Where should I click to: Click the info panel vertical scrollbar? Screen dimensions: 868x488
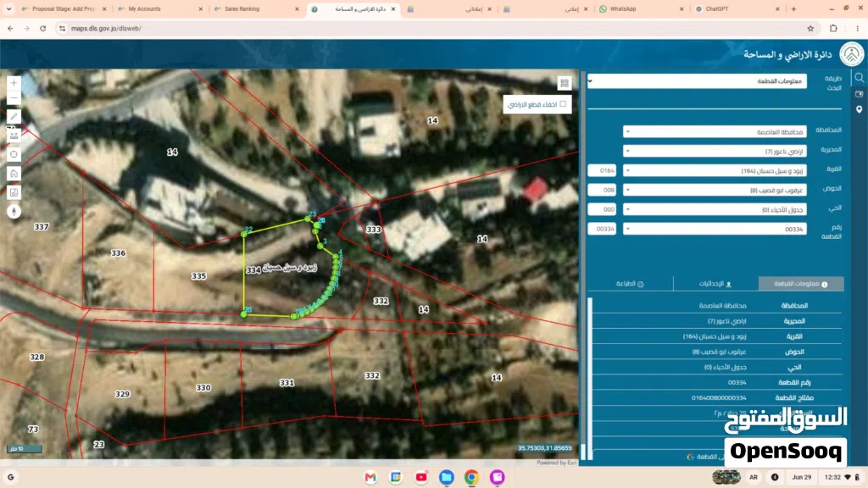[x=590, y=379]
